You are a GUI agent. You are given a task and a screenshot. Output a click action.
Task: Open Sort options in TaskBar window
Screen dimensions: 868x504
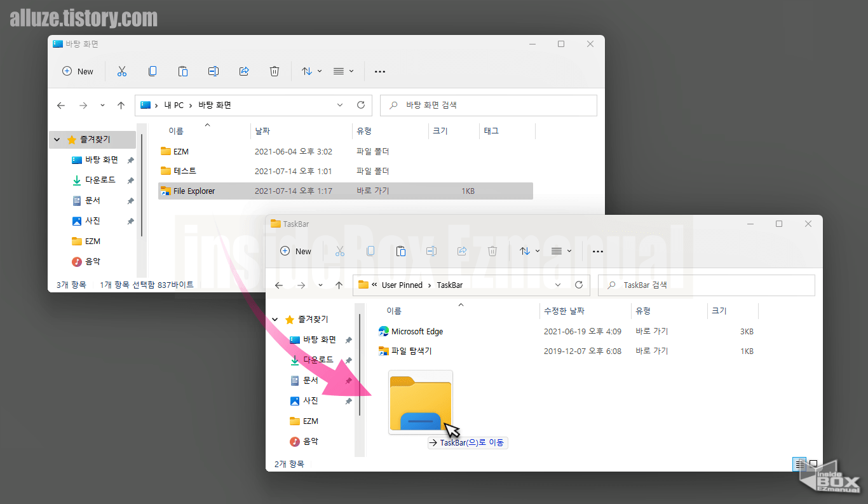[x=529, y=251]
